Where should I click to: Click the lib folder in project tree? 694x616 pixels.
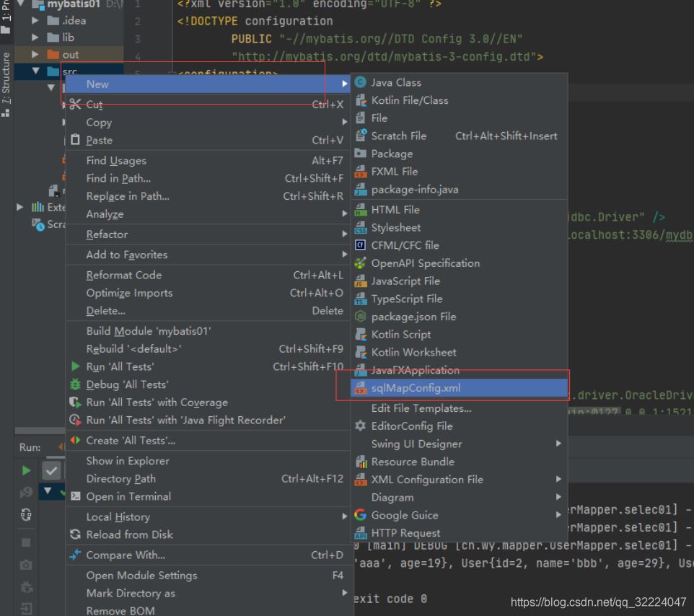67,38
